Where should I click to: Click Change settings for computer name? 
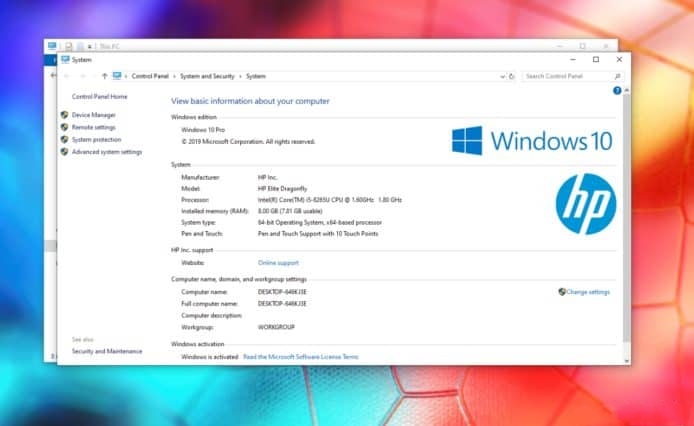[588, 292]
